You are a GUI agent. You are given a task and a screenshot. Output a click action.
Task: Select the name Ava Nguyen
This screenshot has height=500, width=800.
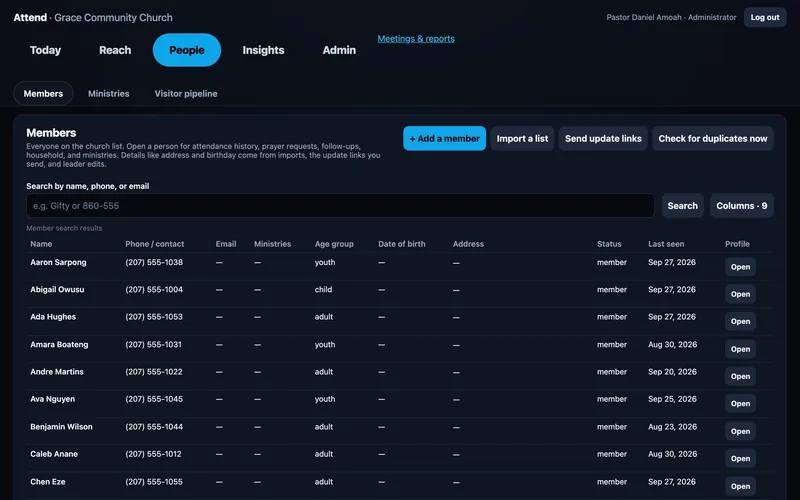53,399
